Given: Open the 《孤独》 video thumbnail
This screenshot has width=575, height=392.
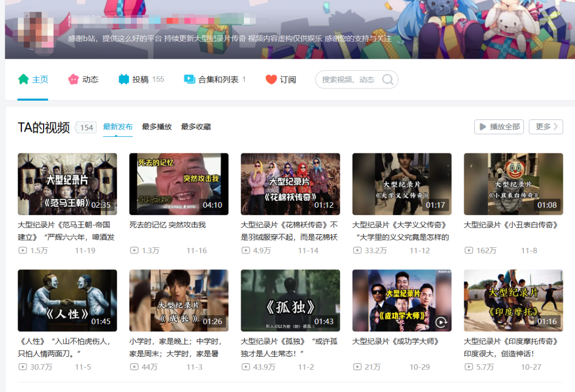Looking at the screenshot, I should pyautogui.click(x=291, y=301).
